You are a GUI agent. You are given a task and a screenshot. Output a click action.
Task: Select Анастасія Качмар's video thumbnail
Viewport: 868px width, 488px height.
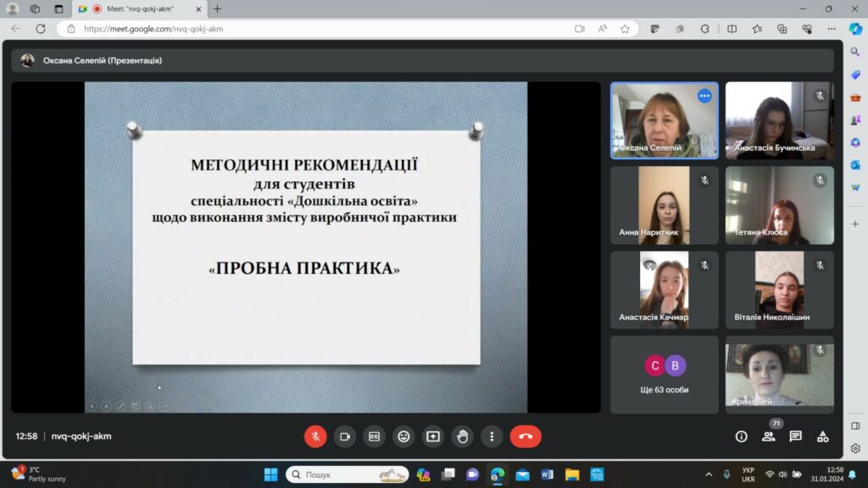pyautogui.click(x=664, y=290)
